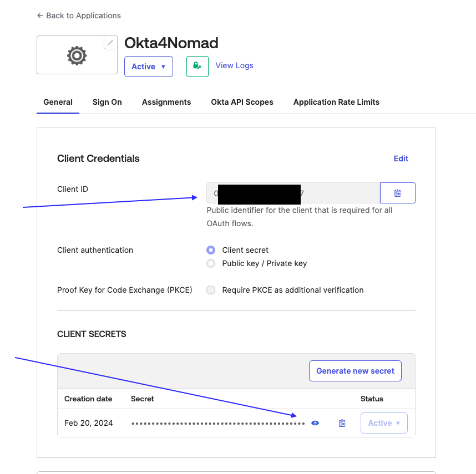Screen dimensions: 476x474
Task: Select the Client secret radio option
Action: tap(211, 250)
